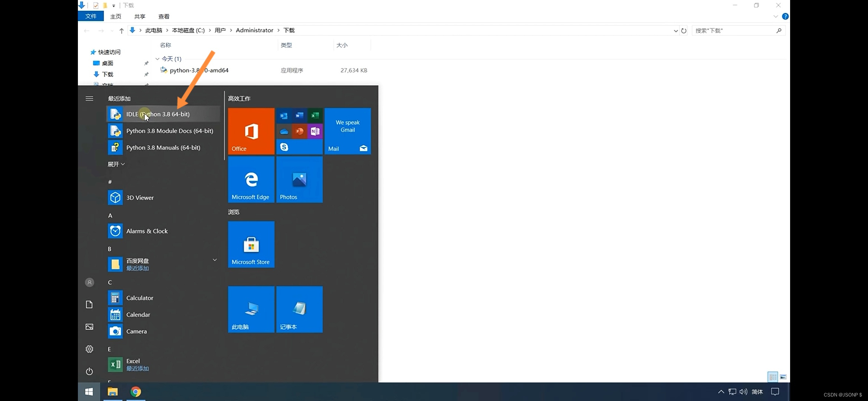
Task: Open Word icon in Office group tile
Action: click(300, 115)
